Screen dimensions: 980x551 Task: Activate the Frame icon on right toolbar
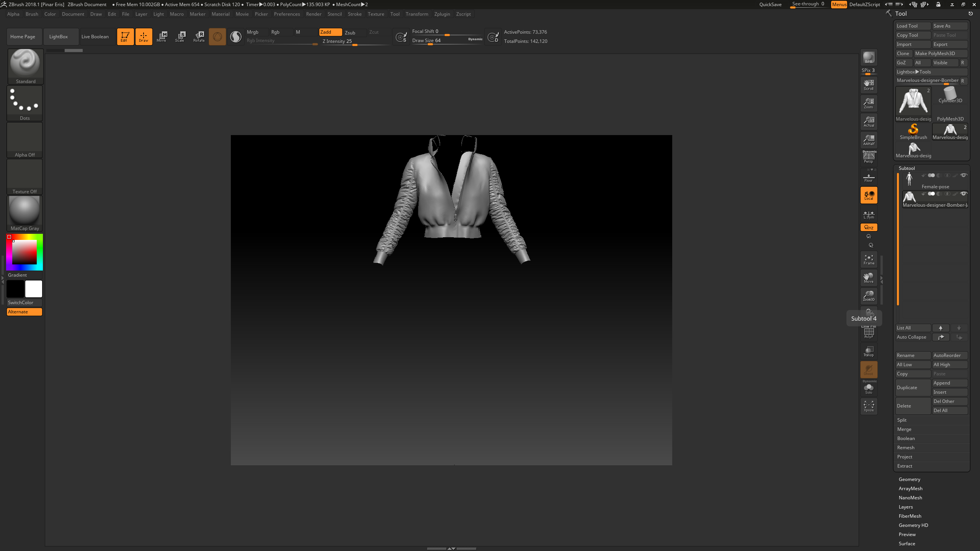pos(868,259)
